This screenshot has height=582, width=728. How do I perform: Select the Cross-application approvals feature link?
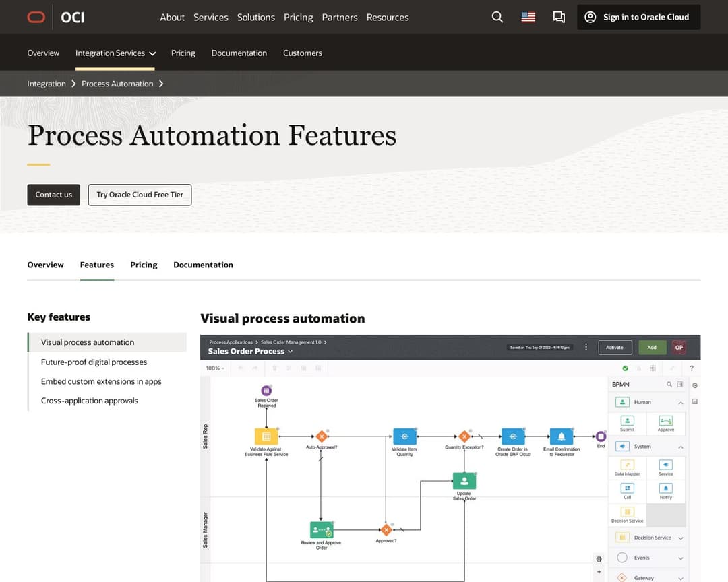tap(89, 400)
